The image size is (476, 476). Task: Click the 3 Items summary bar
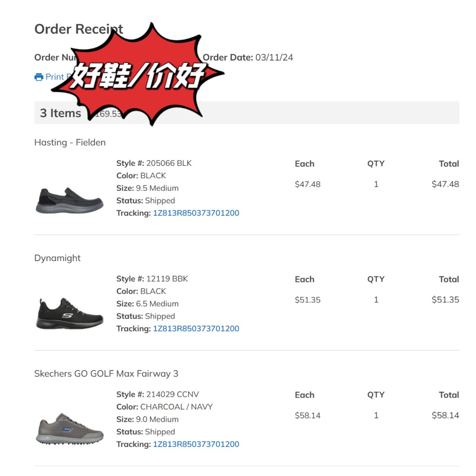point(247,113)
